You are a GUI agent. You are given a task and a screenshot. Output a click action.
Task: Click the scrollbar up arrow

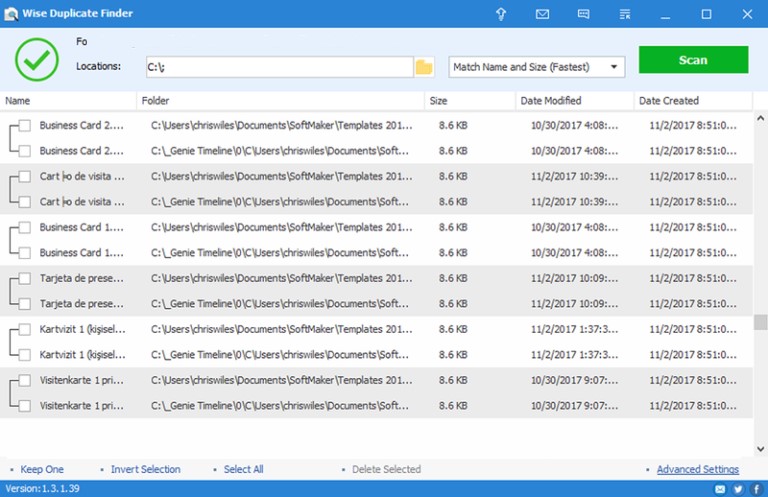[x=761, y=118]
